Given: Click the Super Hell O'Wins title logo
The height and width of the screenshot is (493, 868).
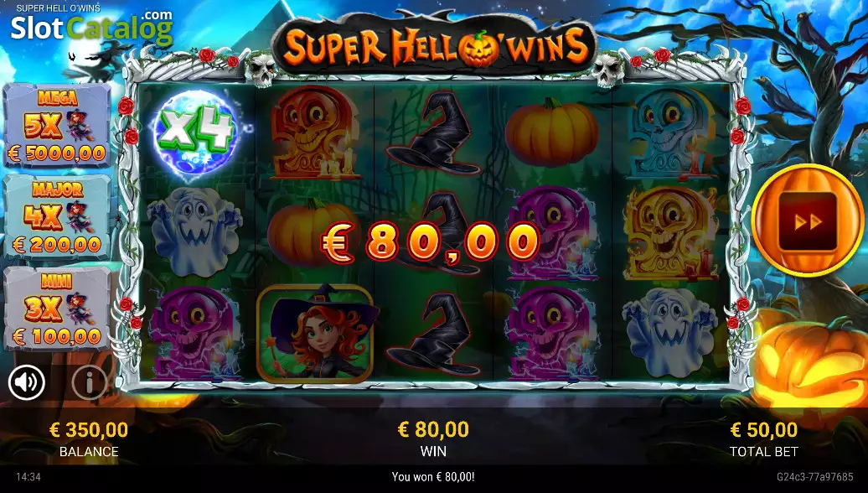Looking at the screenshot, I should pyautogui.click(x=435, y=46).
